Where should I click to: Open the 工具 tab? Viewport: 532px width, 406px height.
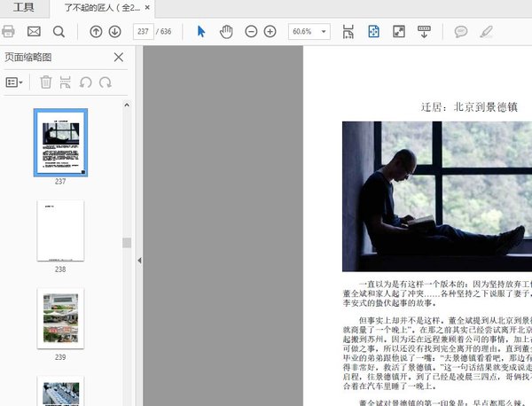(23, 7)
